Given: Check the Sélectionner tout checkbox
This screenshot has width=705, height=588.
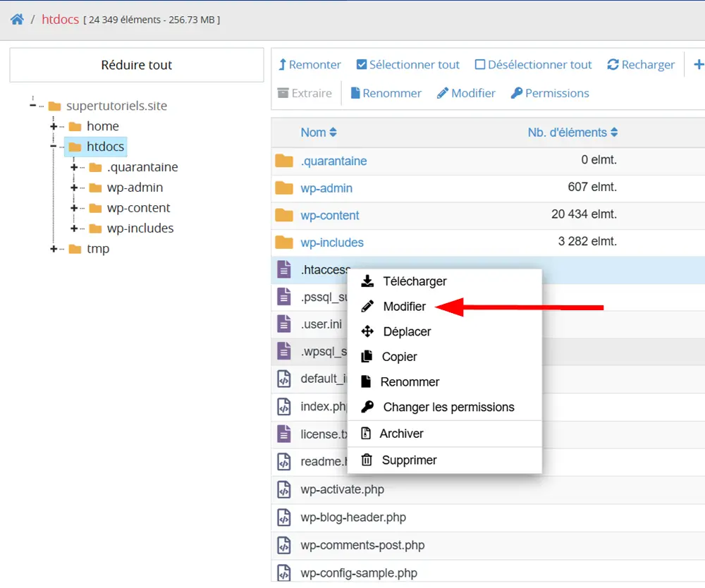Looking at the screenshot, I should 362,65.
